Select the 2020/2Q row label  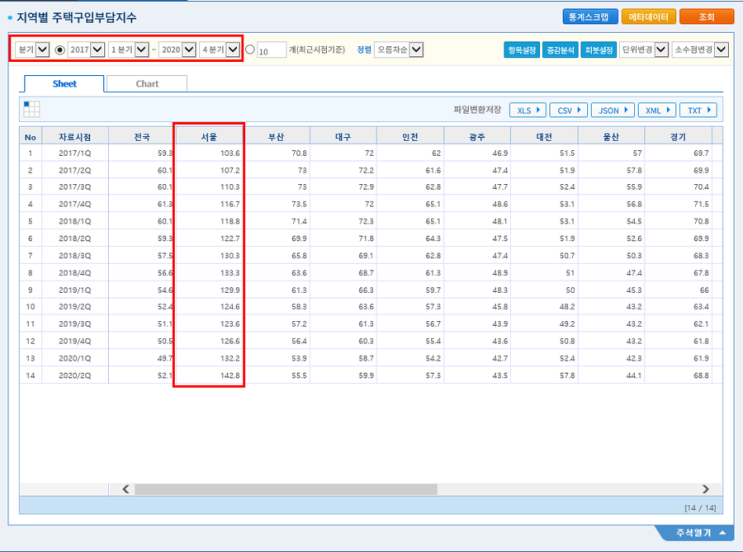(x=75, y=376)
